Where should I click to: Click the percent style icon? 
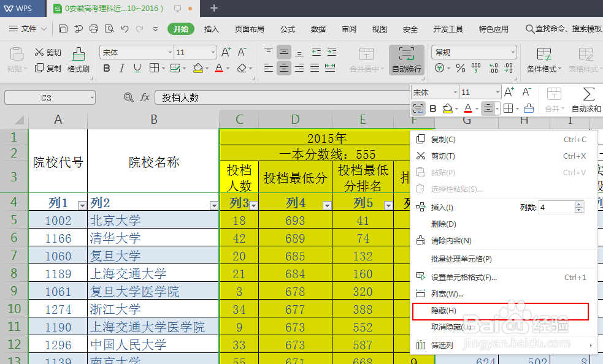tap(460, 69)
